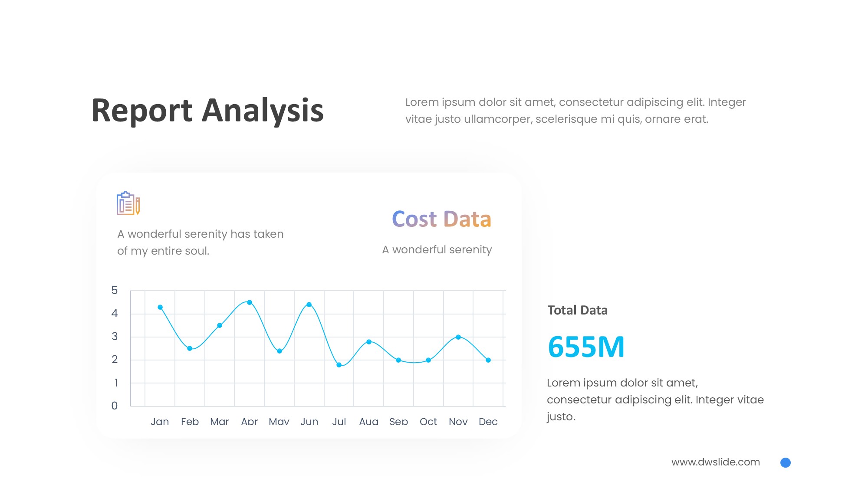Click the Dec data point
Screen dimensions: 868x488
[488, 360]
